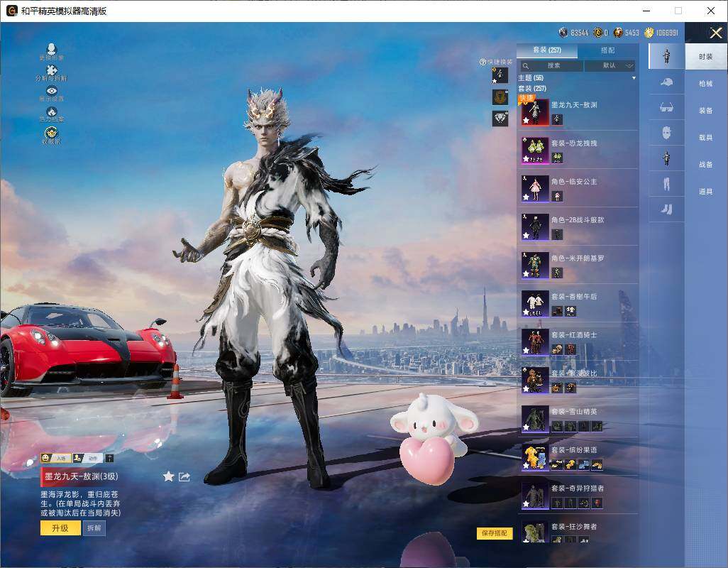
Task: Switch to the 套装 (257) tab
Action: [547, 50]
